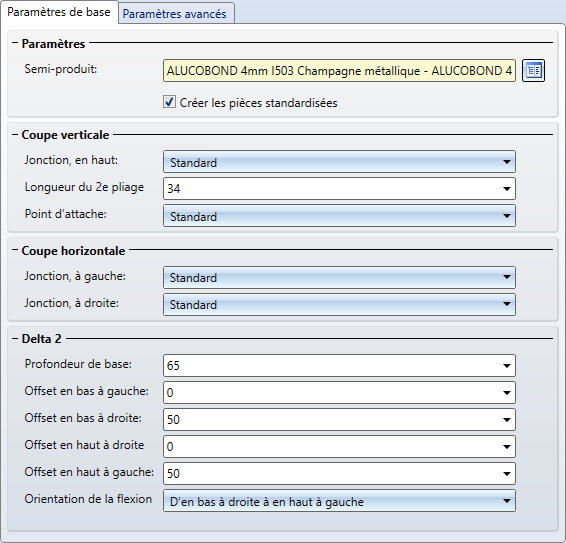Screen dimensions: 566x543
Task: Toggle Créer les pièces standardisées checkbox
Action: click(x=169, y=102)
